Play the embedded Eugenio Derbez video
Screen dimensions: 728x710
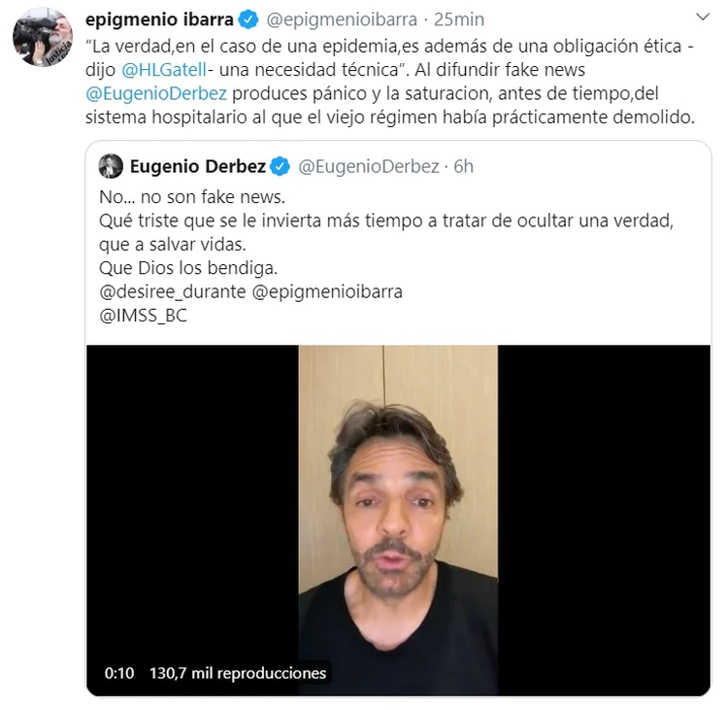pos(398,520)
